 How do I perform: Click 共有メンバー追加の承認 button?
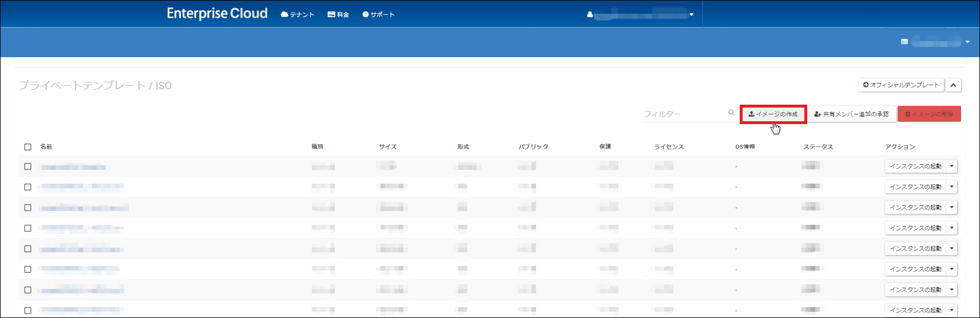pos(851,114)
